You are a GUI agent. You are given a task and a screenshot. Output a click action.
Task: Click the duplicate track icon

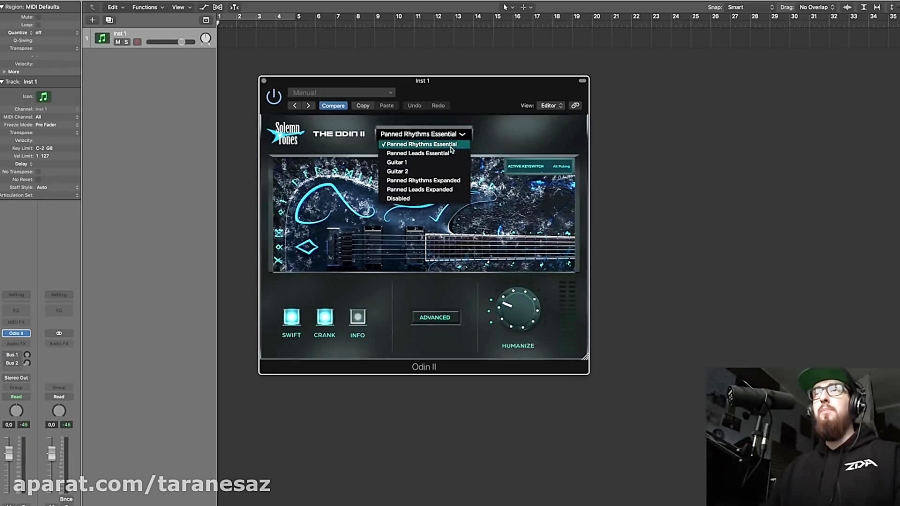pos(109,20)
